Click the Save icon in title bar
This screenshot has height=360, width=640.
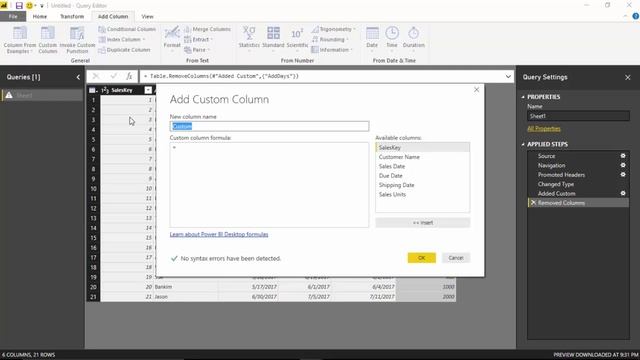pyautogui.click(x=19, y=6)
